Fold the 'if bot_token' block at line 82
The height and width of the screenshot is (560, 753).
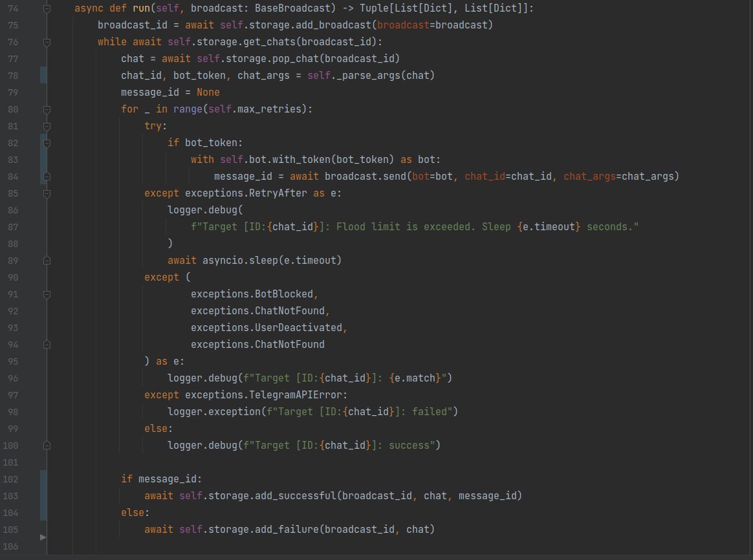tap(47, 143)
